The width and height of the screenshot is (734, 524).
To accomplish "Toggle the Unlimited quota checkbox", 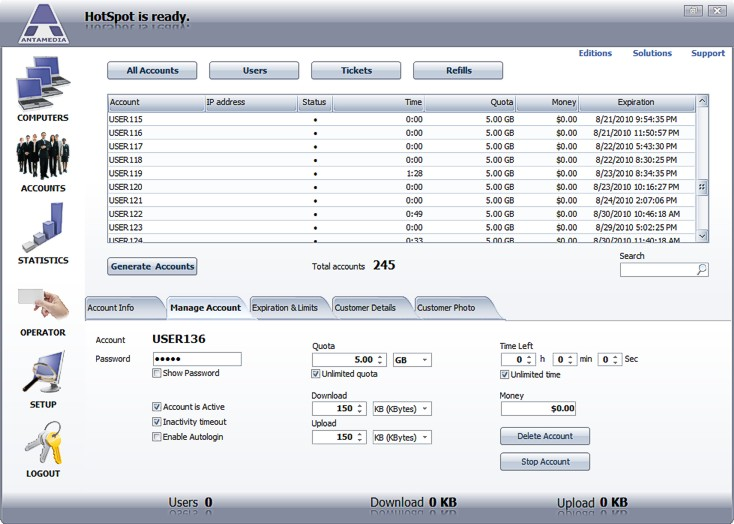I will [317, 374].
